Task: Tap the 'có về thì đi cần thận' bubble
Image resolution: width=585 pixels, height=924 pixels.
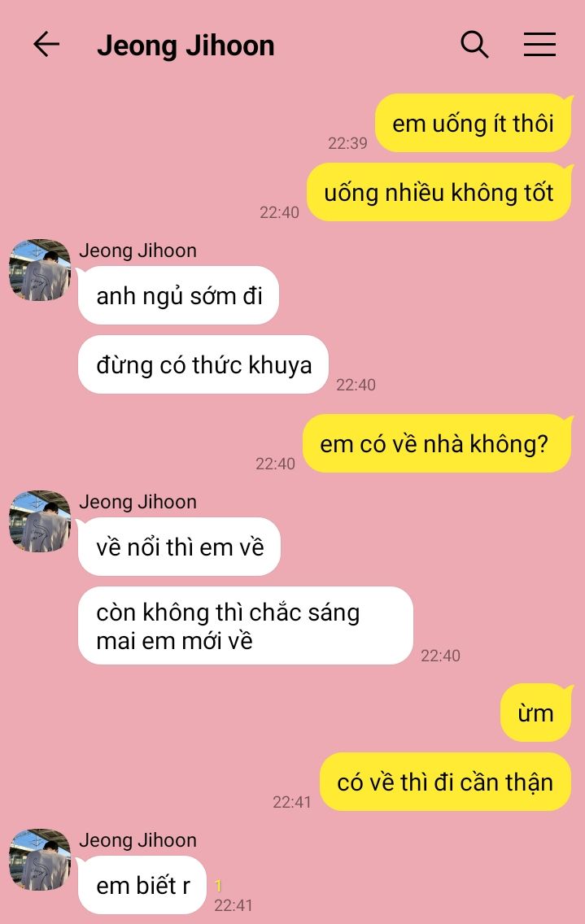Action: (x=446, y=782)
